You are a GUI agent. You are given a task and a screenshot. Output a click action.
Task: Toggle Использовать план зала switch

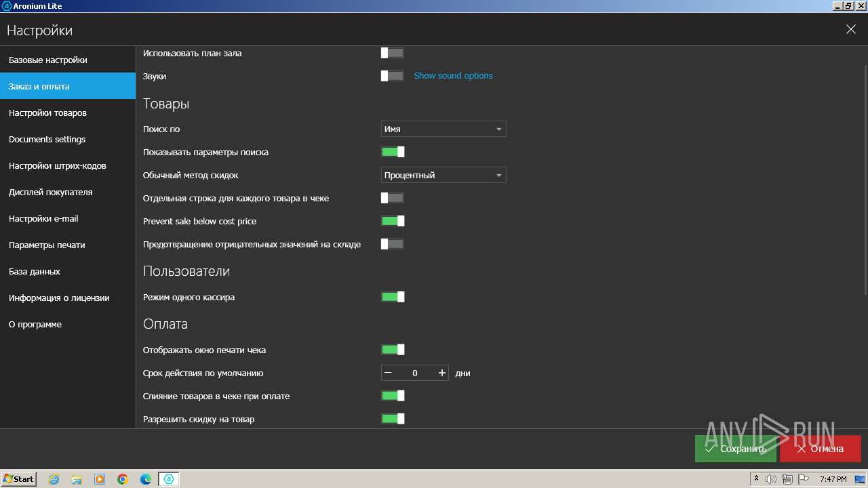(393, 53)
